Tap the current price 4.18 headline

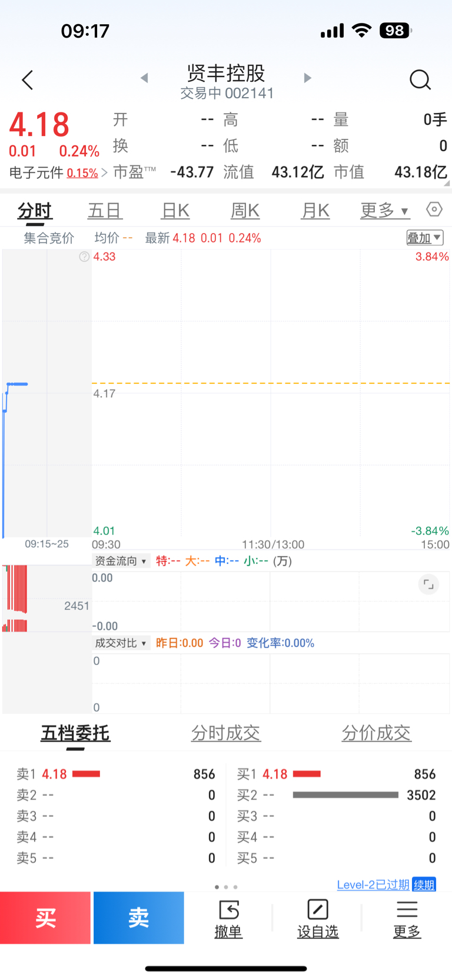39,125
